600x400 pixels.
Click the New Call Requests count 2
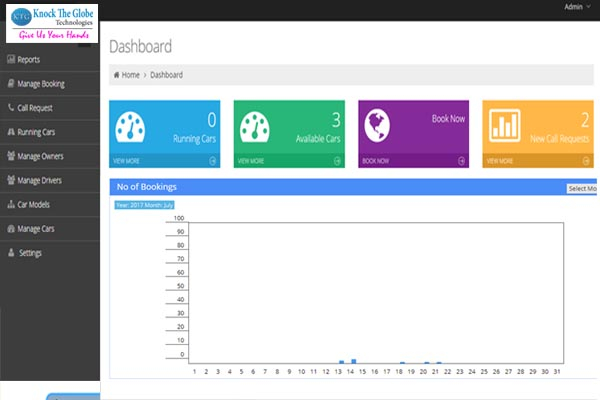click(585, 120)
